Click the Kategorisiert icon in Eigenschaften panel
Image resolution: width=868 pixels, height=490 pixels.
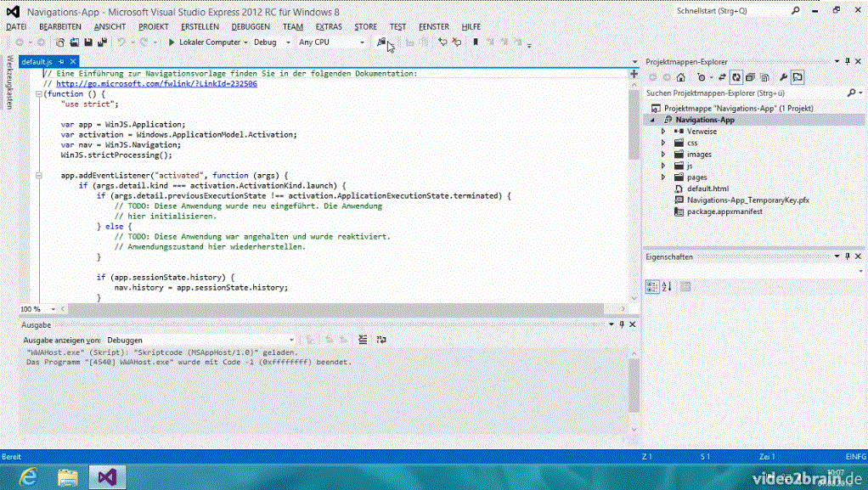point(652,286)
